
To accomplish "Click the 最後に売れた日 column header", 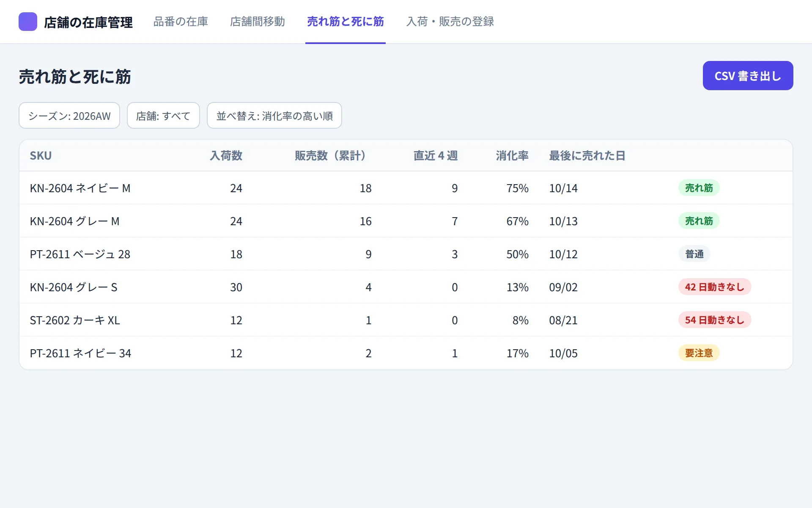I will (x=587, y=156).
